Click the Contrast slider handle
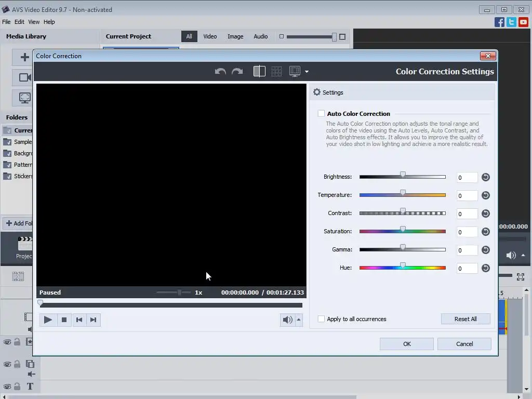 (403, 211)
